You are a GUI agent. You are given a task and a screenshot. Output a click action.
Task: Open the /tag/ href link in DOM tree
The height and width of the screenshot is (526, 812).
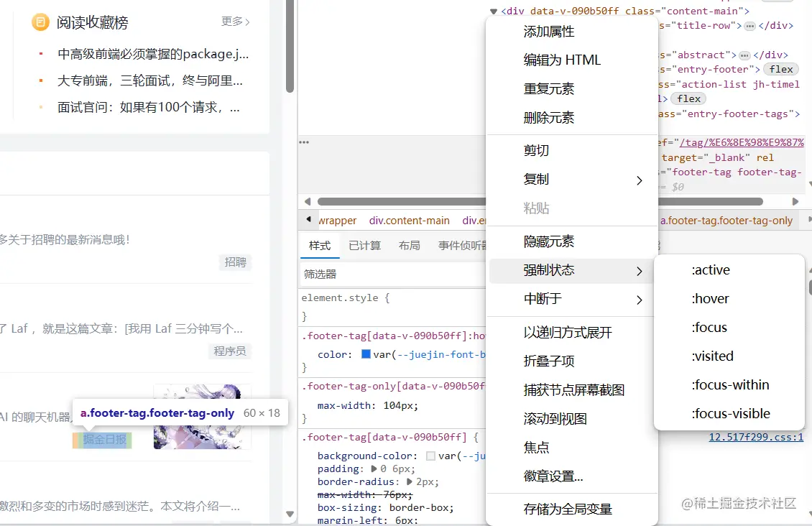[x=742, y=142]
